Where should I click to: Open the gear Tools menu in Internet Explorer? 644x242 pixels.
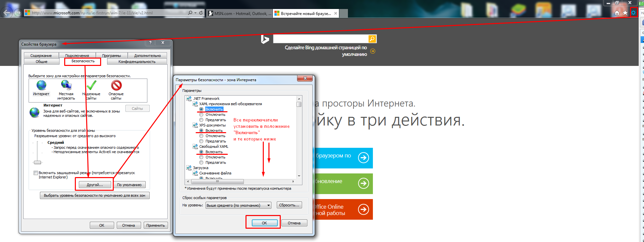click(x=633, y=13)
